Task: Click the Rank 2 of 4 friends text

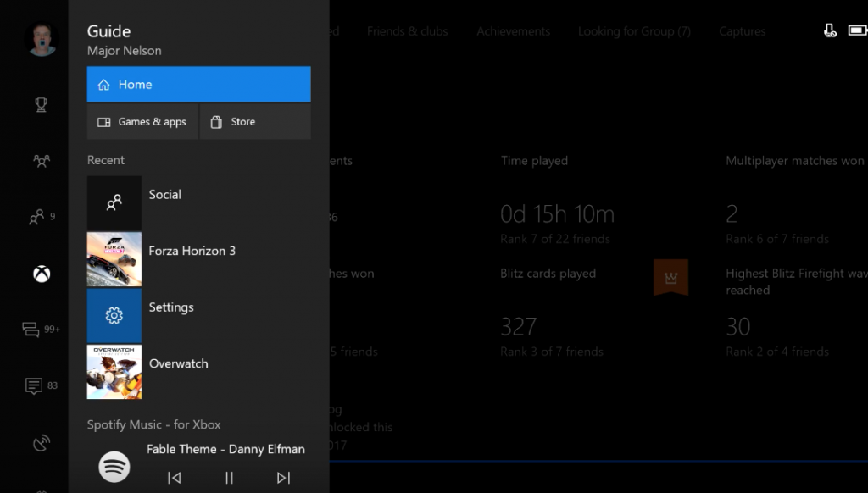Action: pyautogui.click(x=777, y=352)
